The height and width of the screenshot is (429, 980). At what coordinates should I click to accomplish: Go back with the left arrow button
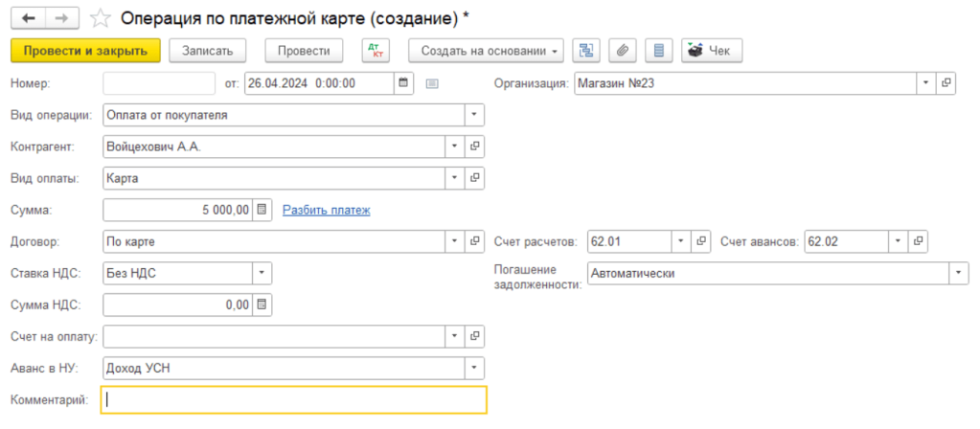[29, 19]
